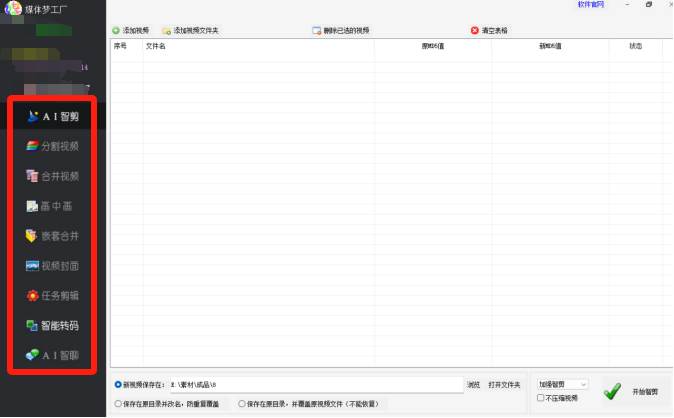The image size is (674, 418).
Task: Toggle the 不压缩视频 checkbox
Action: pos(541,398)
